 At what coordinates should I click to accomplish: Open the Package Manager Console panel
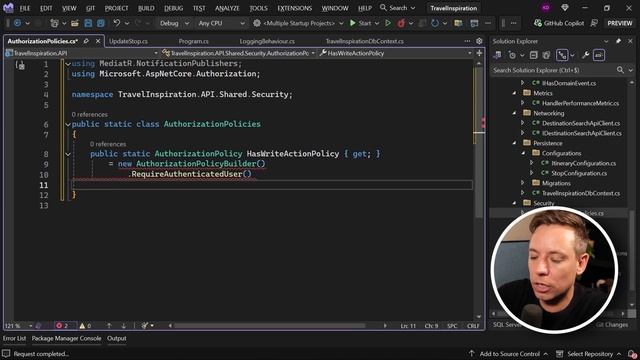point(66,338)
